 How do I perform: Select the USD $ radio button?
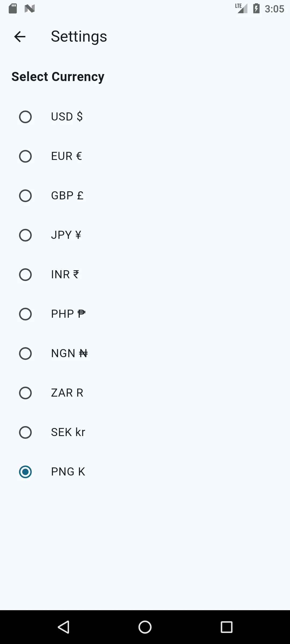pos(26,117)
